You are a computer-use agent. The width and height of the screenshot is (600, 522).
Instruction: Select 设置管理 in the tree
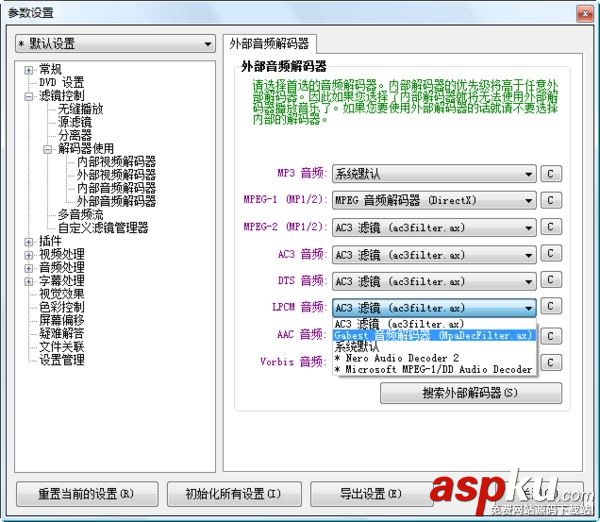click(x=62, y=360)
